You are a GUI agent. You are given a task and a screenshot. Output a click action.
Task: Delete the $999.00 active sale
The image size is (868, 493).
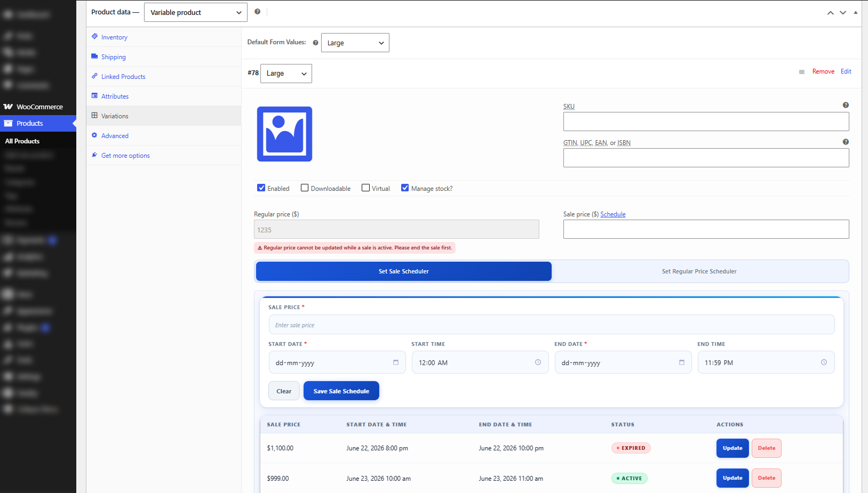767,478
